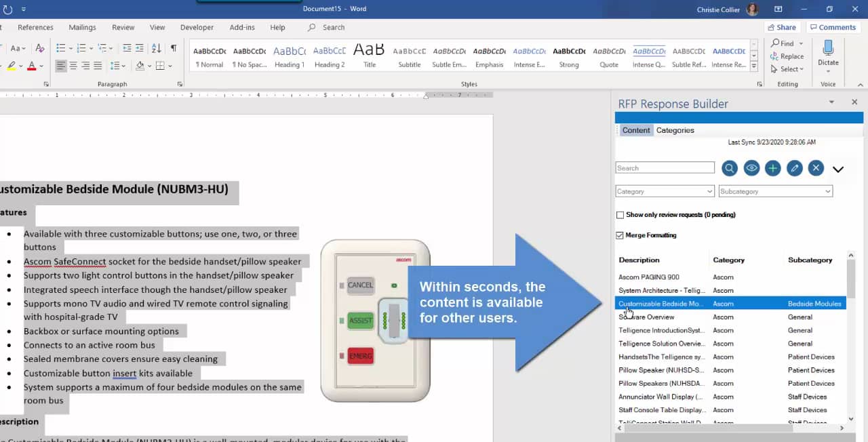
Task: Apply the Heading 1 style
Action: coord(290,57)
